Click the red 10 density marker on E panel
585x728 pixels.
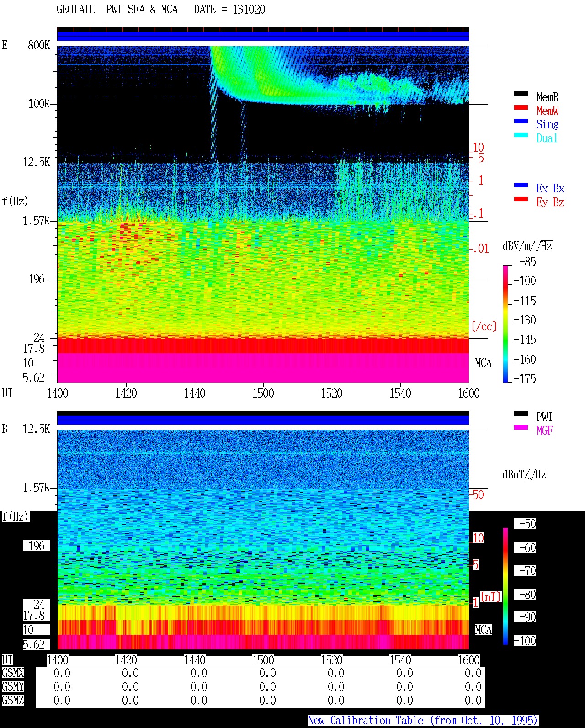click(478, 147)
